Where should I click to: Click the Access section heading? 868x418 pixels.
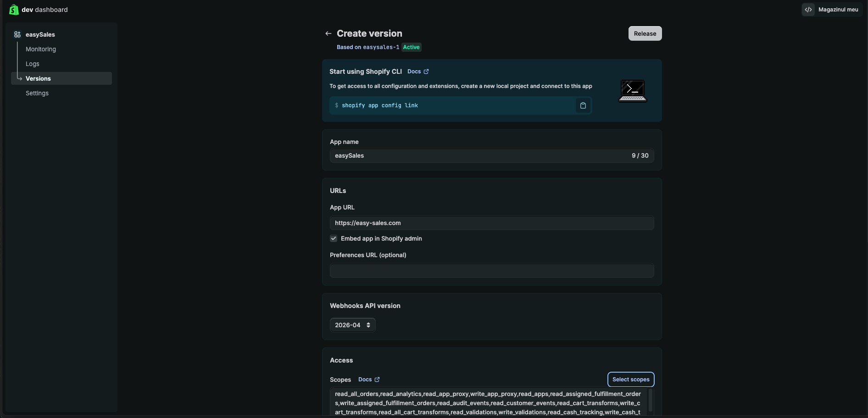coord(341,360)
